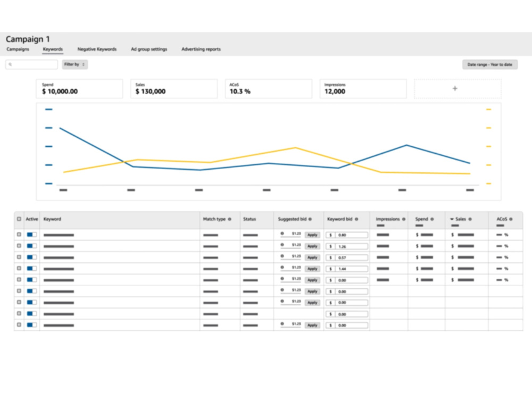Click suggested bid info icon in 0.57 row
Viewport: 532px width, 399px height.
pos(282,256)
